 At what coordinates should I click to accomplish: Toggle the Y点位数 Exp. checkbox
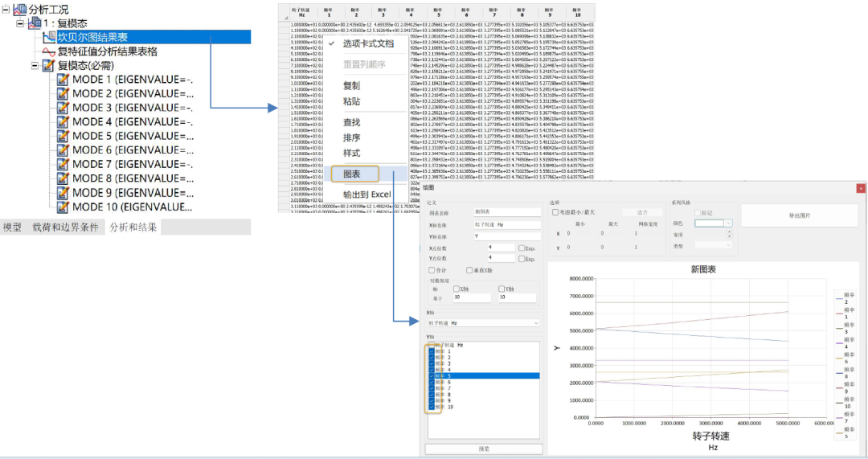pos(522,259)
